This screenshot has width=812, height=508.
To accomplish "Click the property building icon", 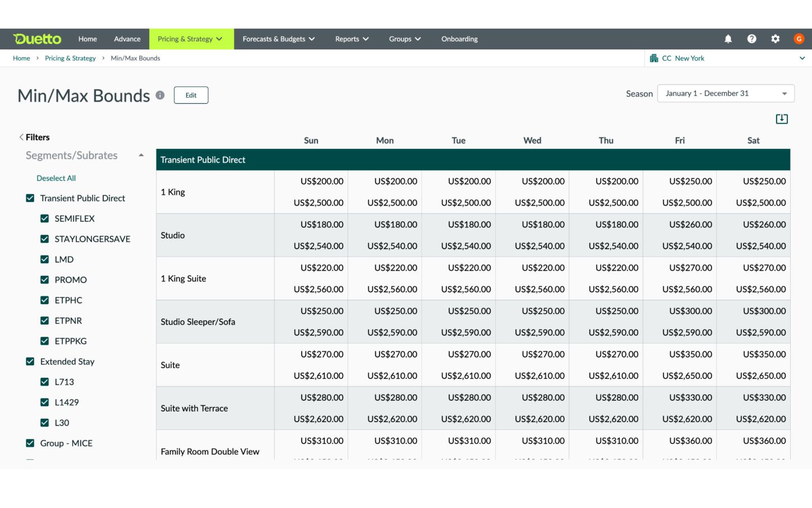I will point(654,58).
